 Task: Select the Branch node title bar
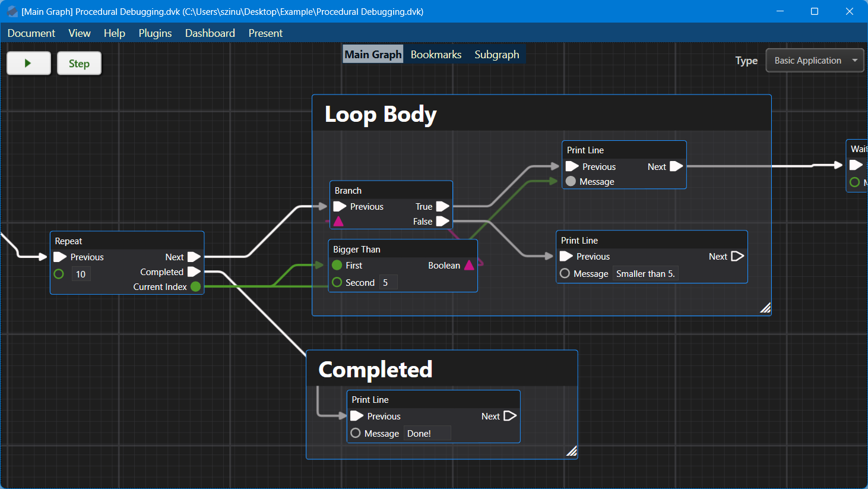(391, 190)
